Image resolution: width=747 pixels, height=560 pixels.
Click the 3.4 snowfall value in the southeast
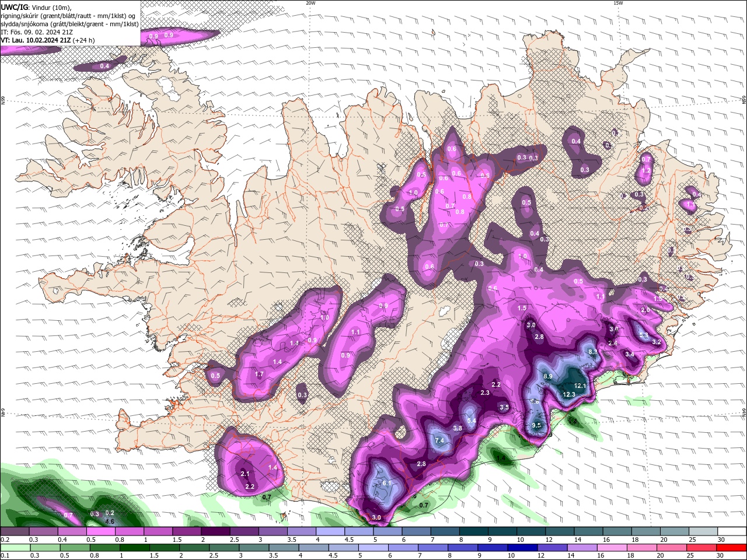(x=630, y=355)
